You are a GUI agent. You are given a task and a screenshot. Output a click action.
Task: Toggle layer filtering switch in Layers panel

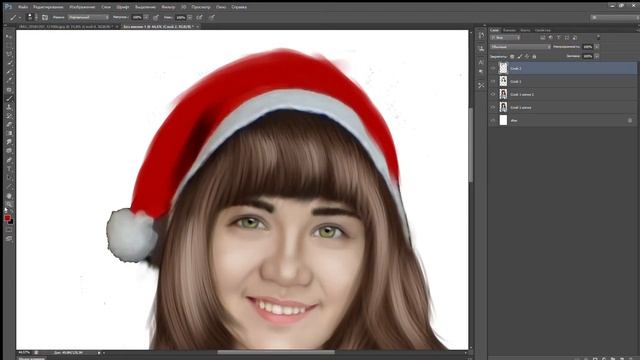tap(598, 37)
